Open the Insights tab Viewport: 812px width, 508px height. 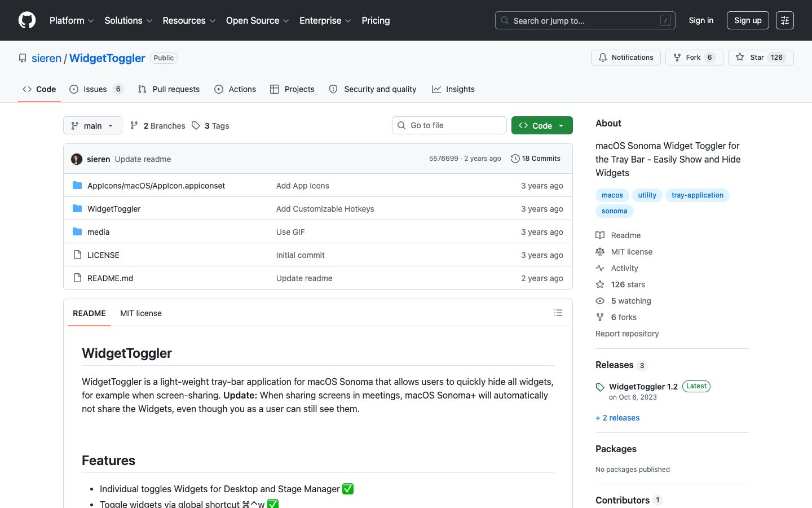(x=453, y=89)
